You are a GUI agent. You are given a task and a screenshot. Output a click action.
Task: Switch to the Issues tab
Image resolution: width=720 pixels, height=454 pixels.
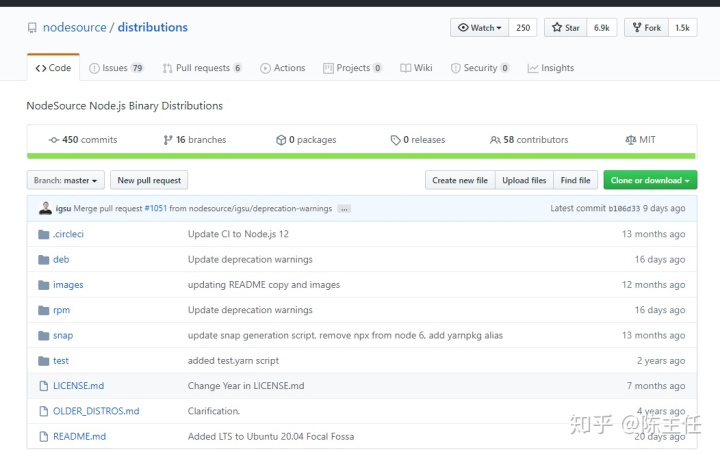point(116,68)
